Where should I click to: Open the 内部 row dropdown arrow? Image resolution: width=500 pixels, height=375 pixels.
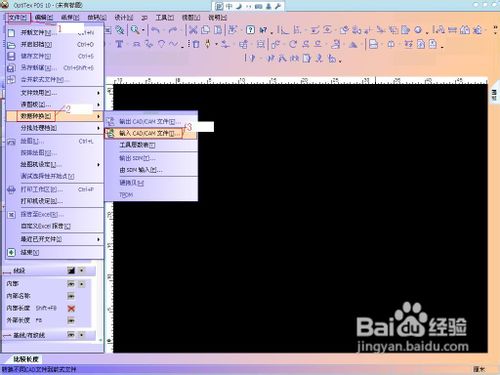pos(82,284)
